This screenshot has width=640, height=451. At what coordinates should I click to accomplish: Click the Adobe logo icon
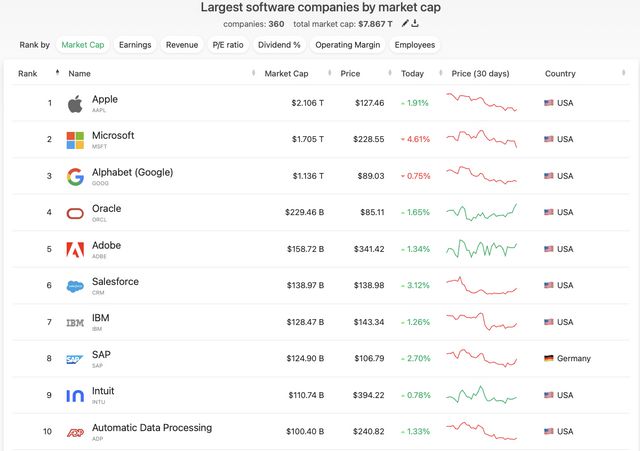click(x=75, y=250)
